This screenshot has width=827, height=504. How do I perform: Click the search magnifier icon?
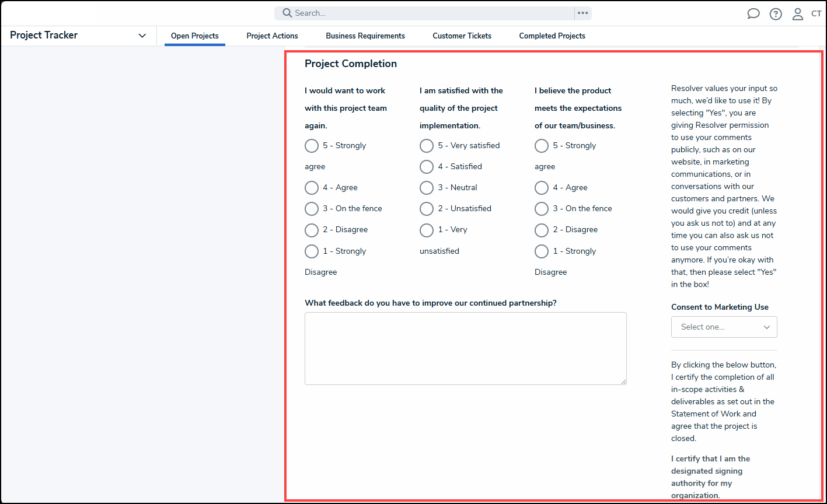coord(287,12)
